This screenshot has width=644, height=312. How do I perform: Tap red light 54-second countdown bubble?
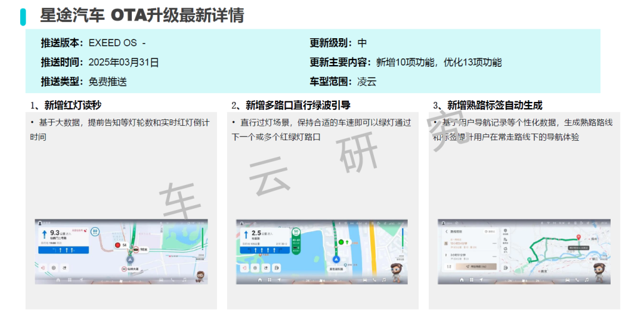tap(122, 245)
